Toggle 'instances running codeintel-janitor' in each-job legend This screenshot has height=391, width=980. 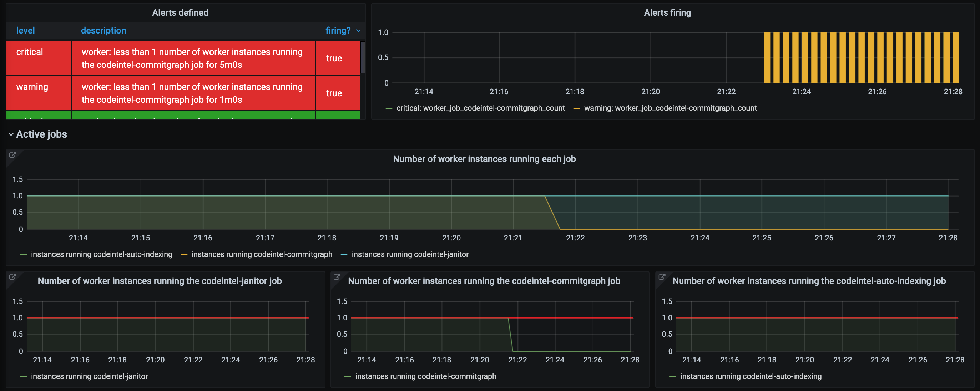pyautogui.click(x=410, y=254)
